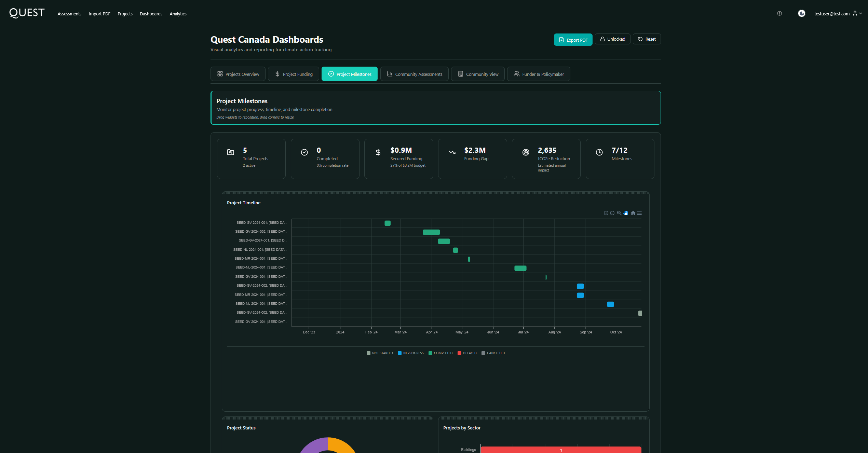Click the blue SEED-NL-2024-001 timeline bar

click(610, 304)
